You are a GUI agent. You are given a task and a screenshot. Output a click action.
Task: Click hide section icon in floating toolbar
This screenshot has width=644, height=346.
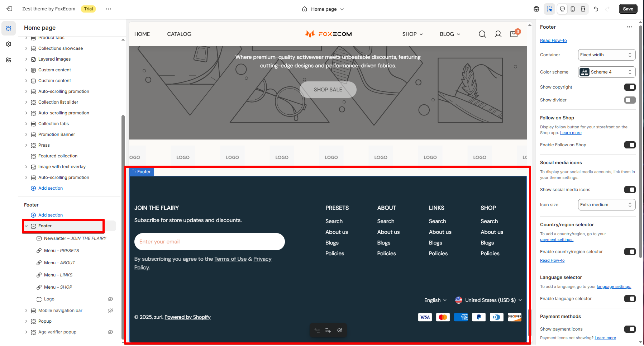coord(340,330)
